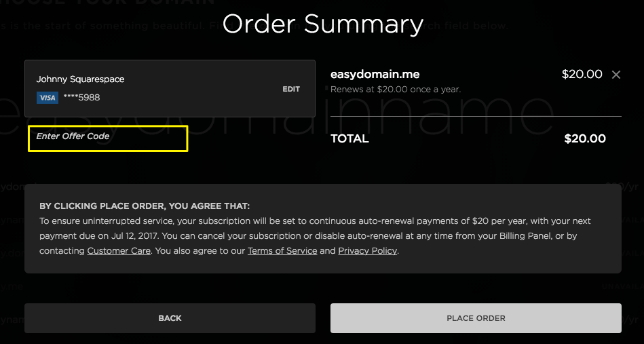Focus the Enter Offer Code field

[x=108, y=138]
